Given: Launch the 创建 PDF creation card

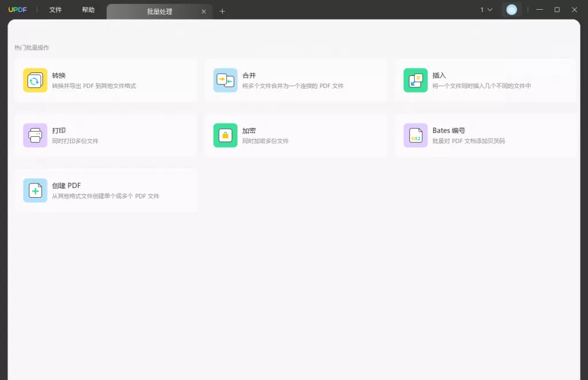Looking at the screenshot, I should point(106,190).
